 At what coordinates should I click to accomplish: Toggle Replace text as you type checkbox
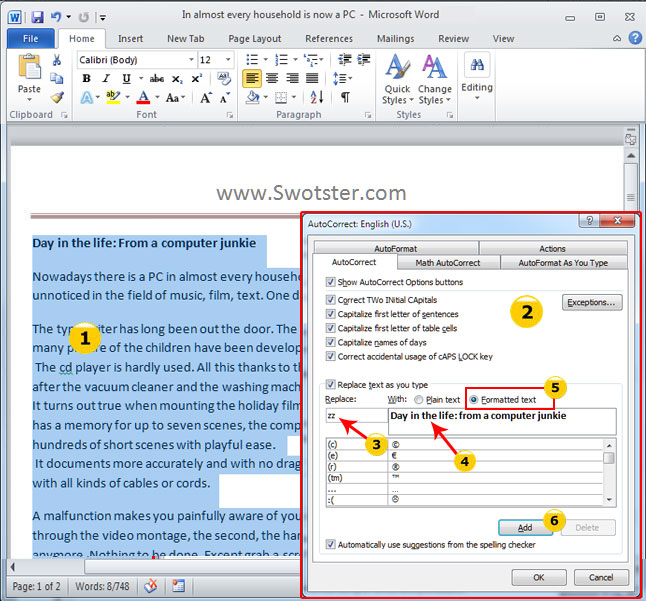coord(330,384)
